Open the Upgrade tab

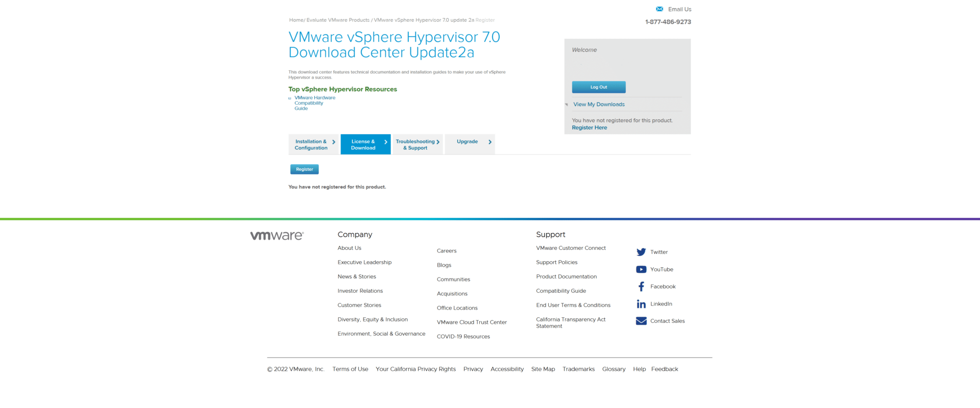point(470,144)
